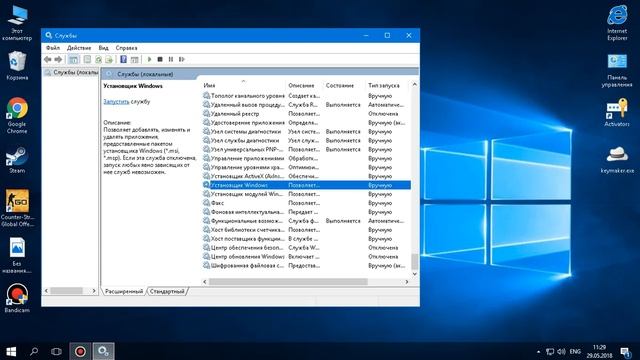Open the Help toolbar icon

123,60
